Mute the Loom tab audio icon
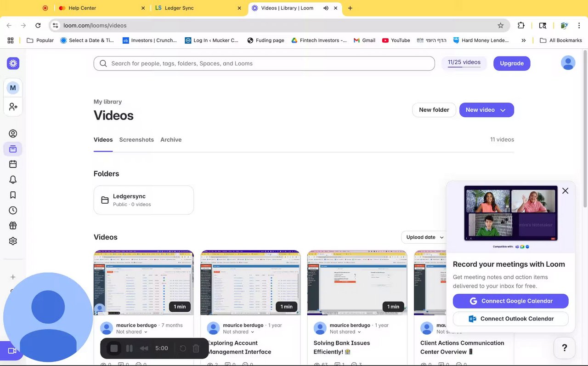588x366 pixels. [326, 8]
